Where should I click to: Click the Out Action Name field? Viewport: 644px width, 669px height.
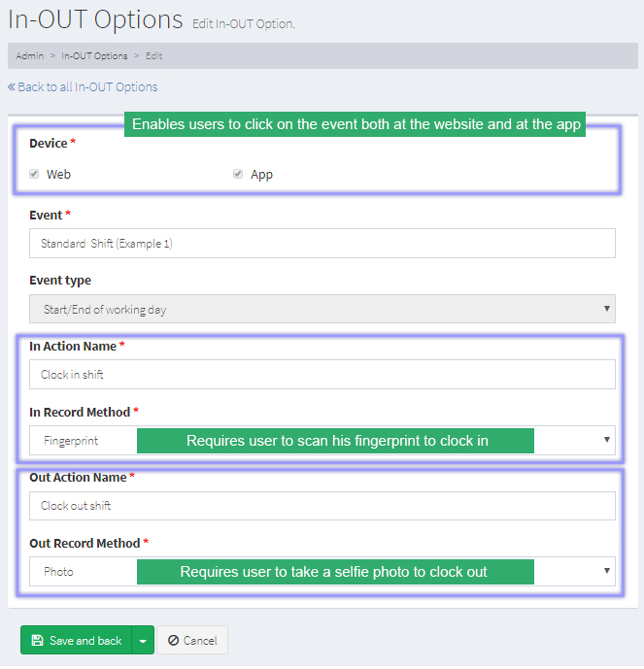pos(322,506)
